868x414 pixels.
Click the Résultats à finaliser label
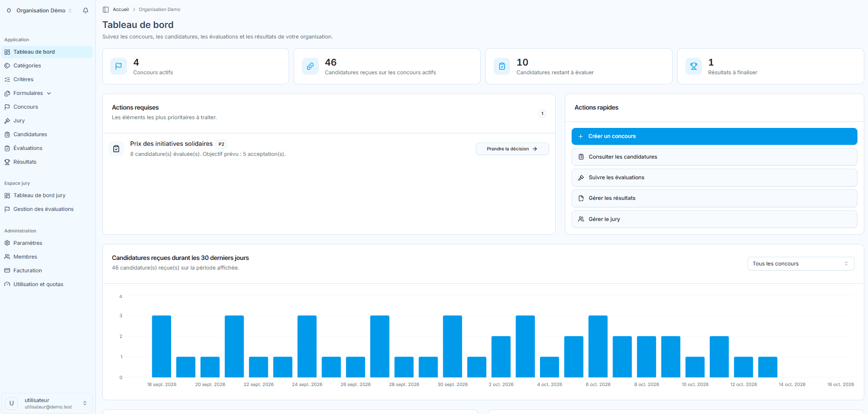[x=732, y=72]
